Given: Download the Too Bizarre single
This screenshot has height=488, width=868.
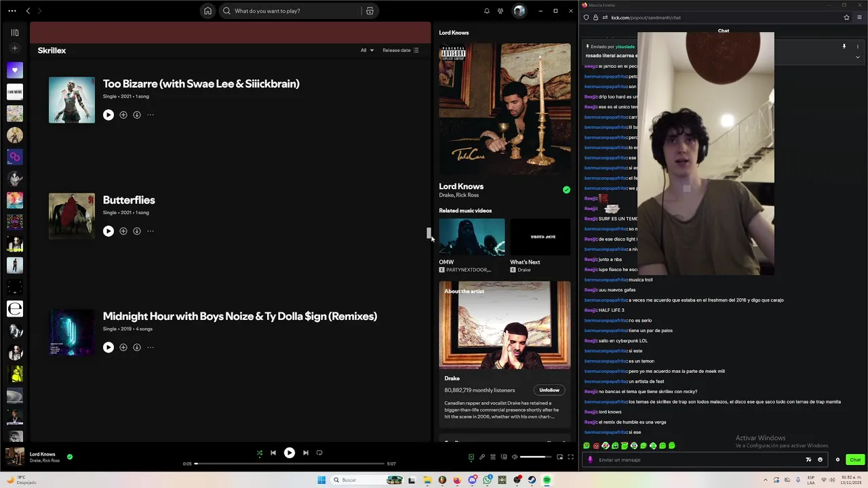Looking at the screenshot, I should (x=137, y=115).
